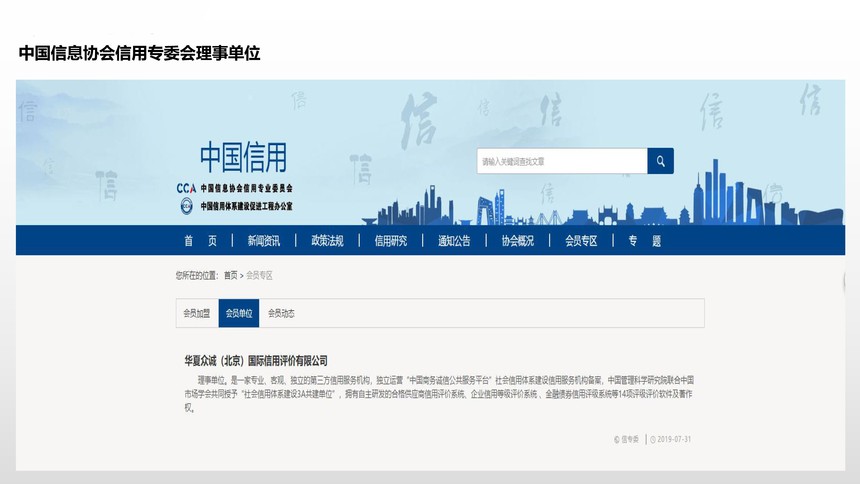
Task: Click the CCA logo icon
Action: coord(186,188)
